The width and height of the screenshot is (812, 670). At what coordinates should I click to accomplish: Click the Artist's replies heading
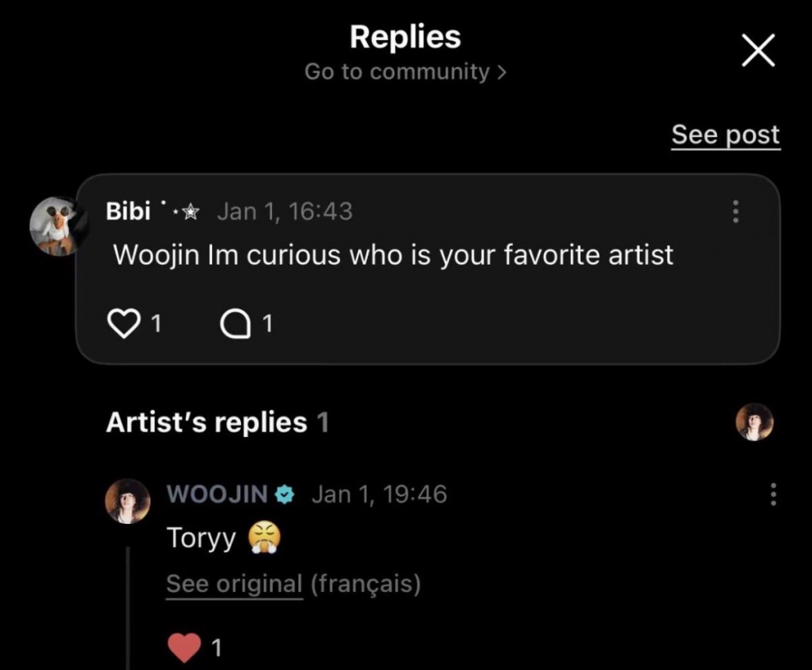[x=206, y=422]
